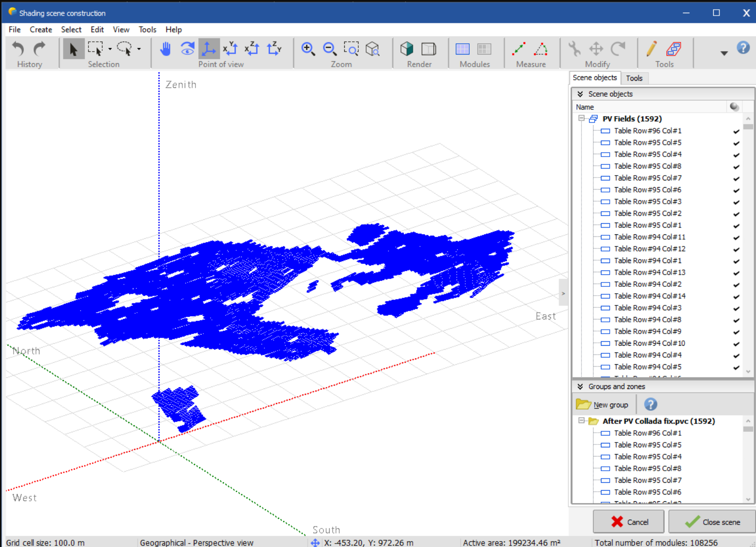This screenshot has width=756, height=547.
Task: Select the arrow pointer selection tool
Action: click(73, 49)
